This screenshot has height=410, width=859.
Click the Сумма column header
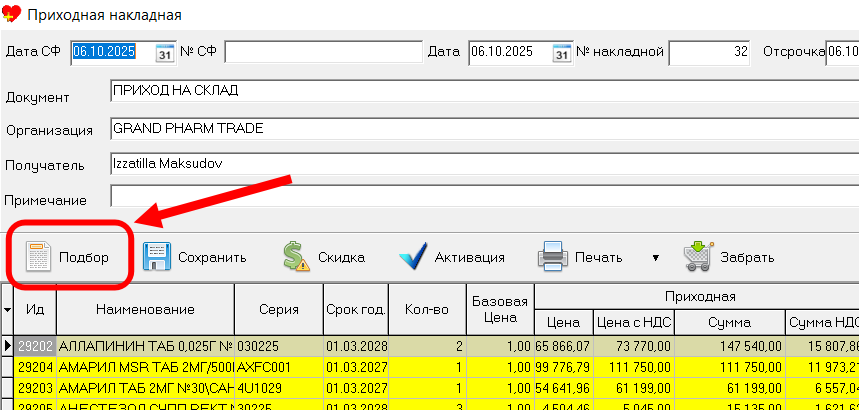tap(729, 322)
